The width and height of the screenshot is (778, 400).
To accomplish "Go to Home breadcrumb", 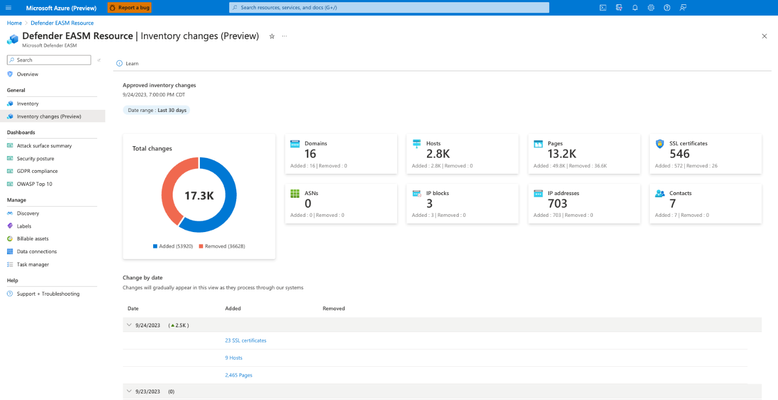I will (14, 23).
